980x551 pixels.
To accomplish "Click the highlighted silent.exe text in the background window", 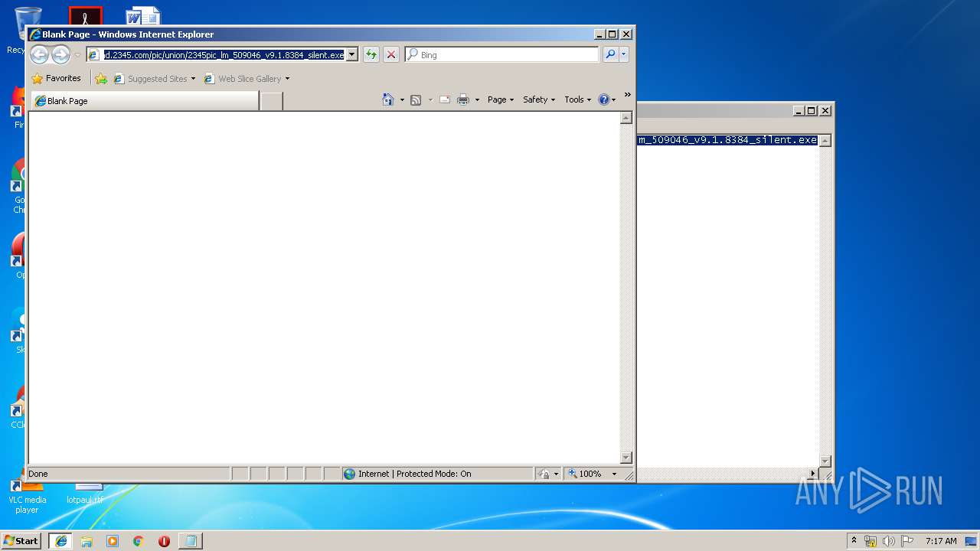I will 727,140.
